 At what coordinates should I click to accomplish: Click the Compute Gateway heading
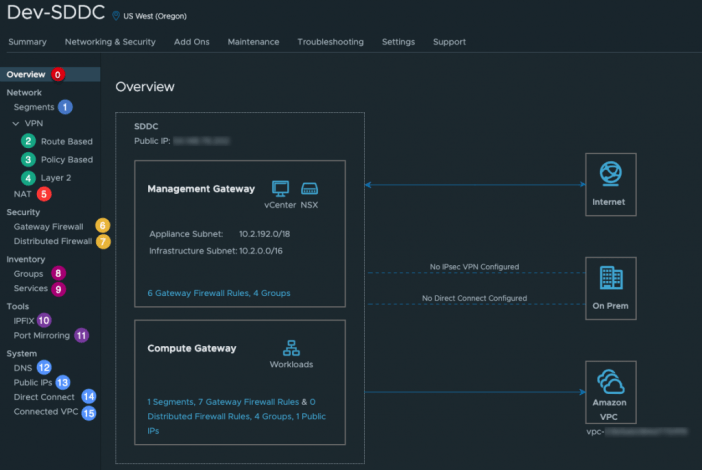pos(192,348)
